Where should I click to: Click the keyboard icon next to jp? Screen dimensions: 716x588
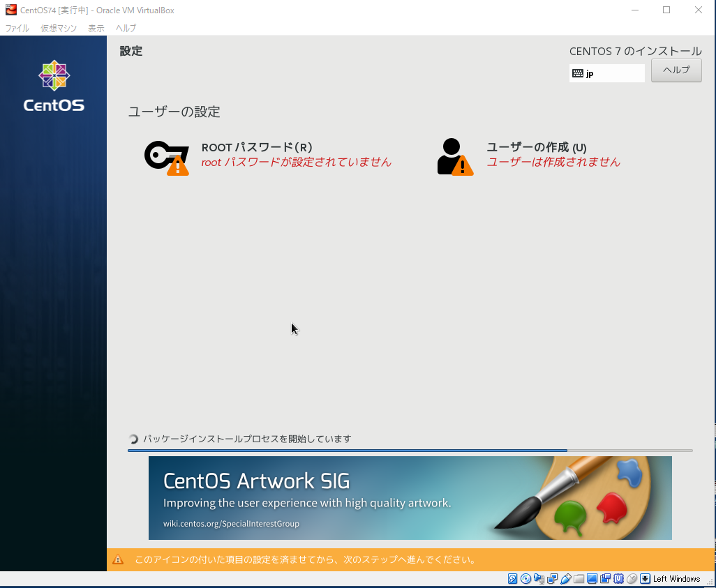[x=578, y=73]
